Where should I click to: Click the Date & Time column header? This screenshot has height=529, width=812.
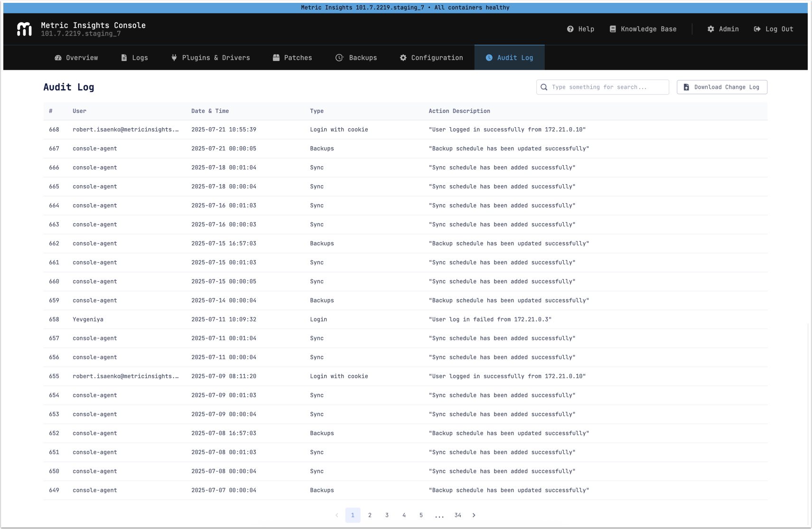pyautogui.click(x=210, y=111)
